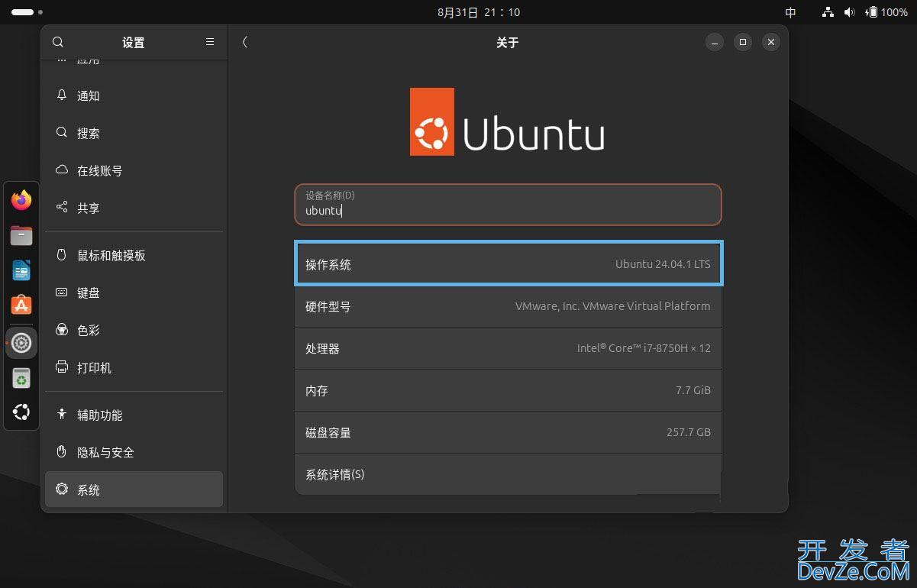Click the magnifier icon beside 搜索
917x588 pixels.
[x=62, y=133]
